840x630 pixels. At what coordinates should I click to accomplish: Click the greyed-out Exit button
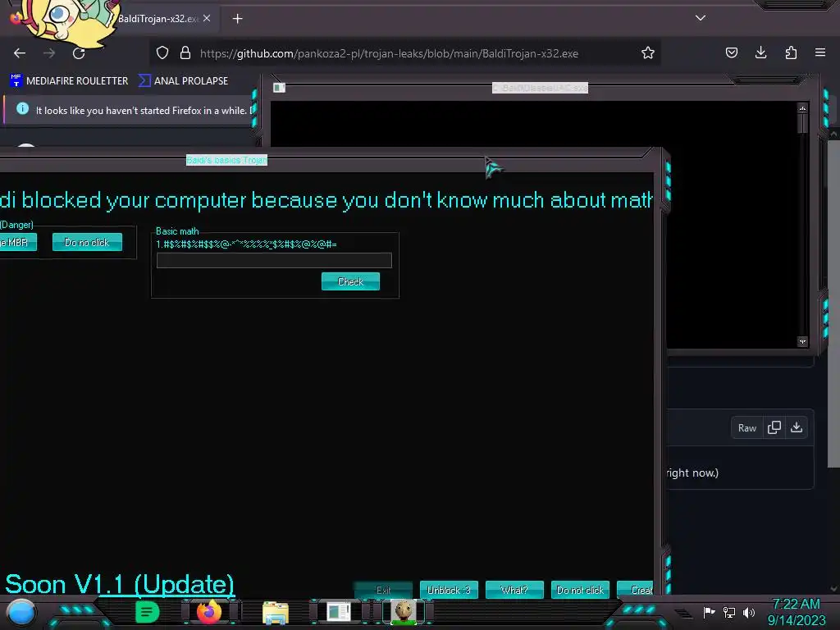(x=383, y=590)
